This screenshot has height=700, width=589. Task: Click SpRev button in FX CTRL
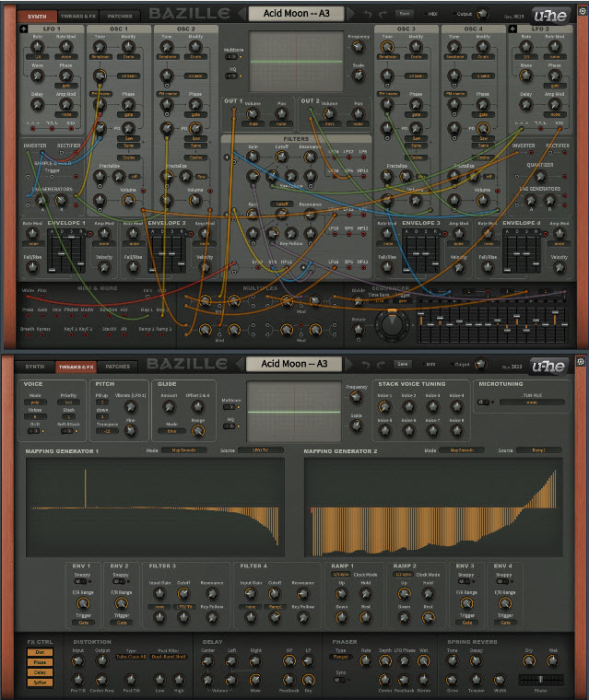coord(40,682)
